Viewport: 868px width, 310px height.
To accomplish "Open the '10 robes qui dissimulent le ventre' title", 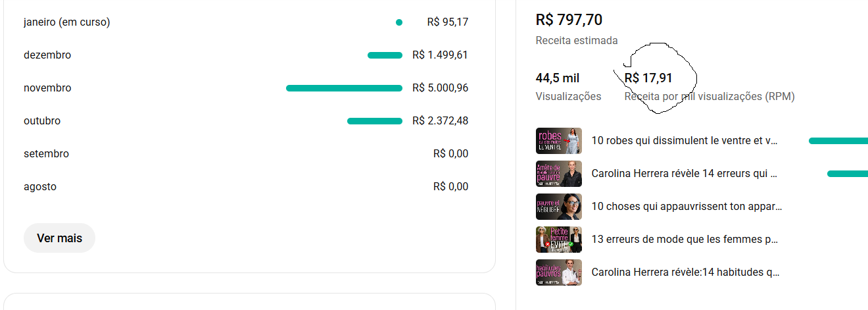I will (684, 141).
